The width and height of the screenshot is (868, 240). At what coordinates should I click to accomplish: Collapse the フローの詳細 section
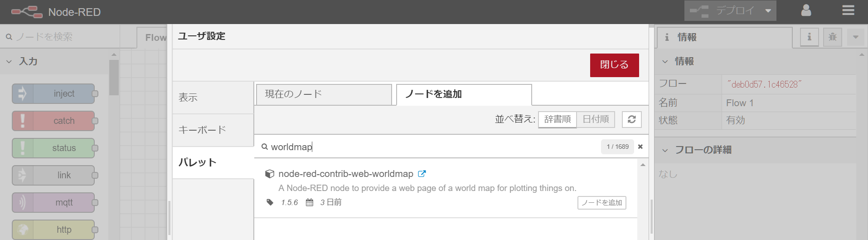665,150
